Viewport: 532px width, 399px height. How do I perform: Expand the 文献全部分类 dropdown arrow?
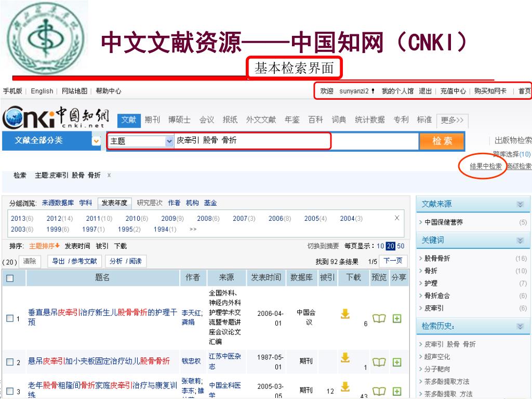tap(96, 140)
